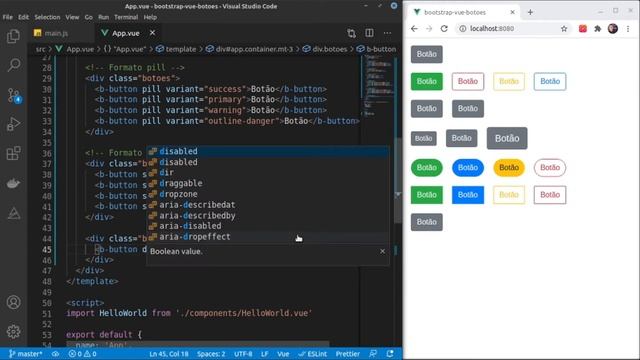Image resolution: width=640 pixels, height=360 pixels.
Task: Open the View menu
Action: coord(72,17)
